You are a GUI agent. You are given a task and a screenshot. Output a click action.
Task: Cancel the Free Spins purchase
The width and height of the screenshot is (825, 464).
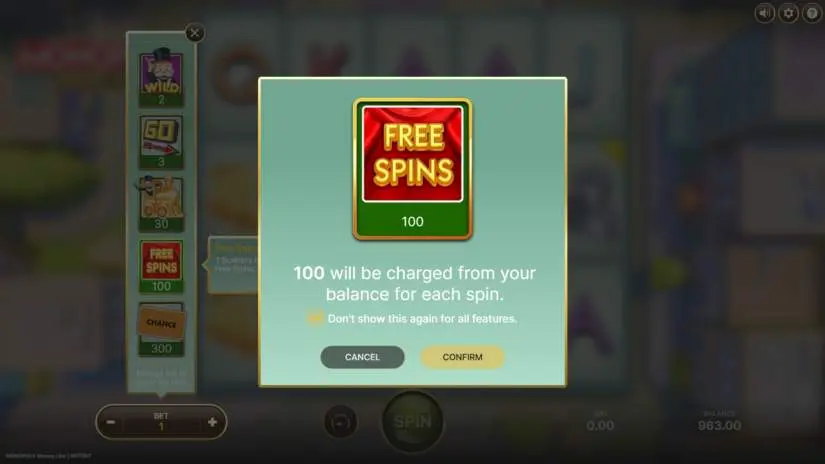[363, 357]
